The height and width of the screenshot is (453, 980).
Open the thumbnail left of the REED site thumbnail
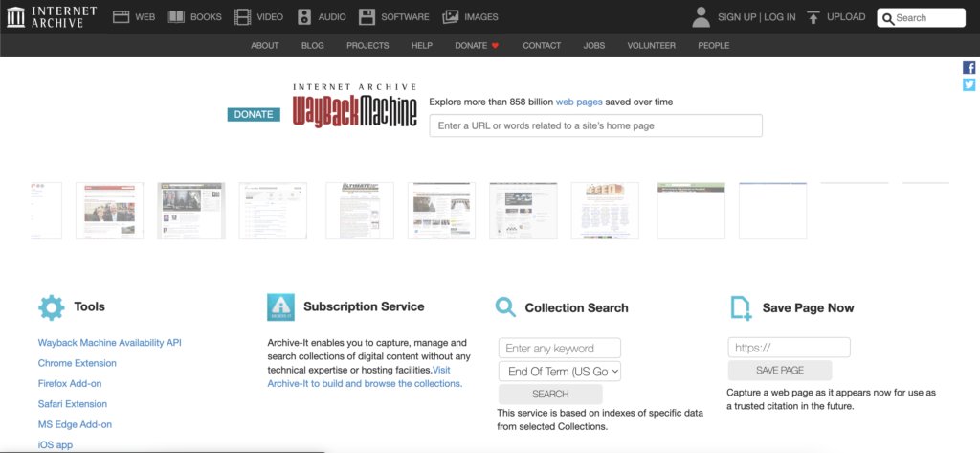(523, 211)
